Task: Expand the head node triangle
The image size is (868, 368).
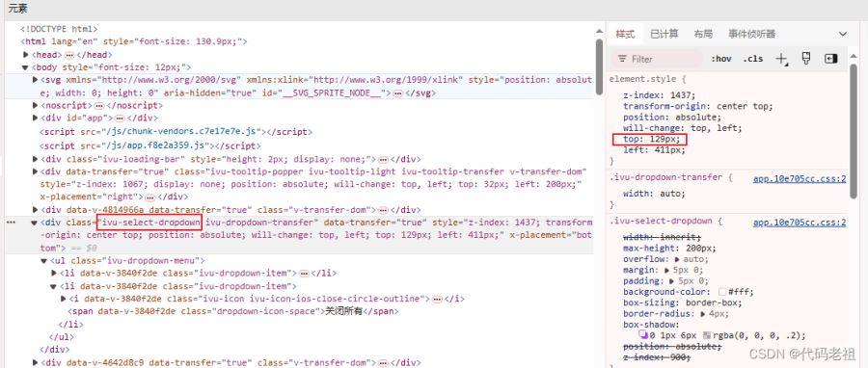Action: [25, 55]
